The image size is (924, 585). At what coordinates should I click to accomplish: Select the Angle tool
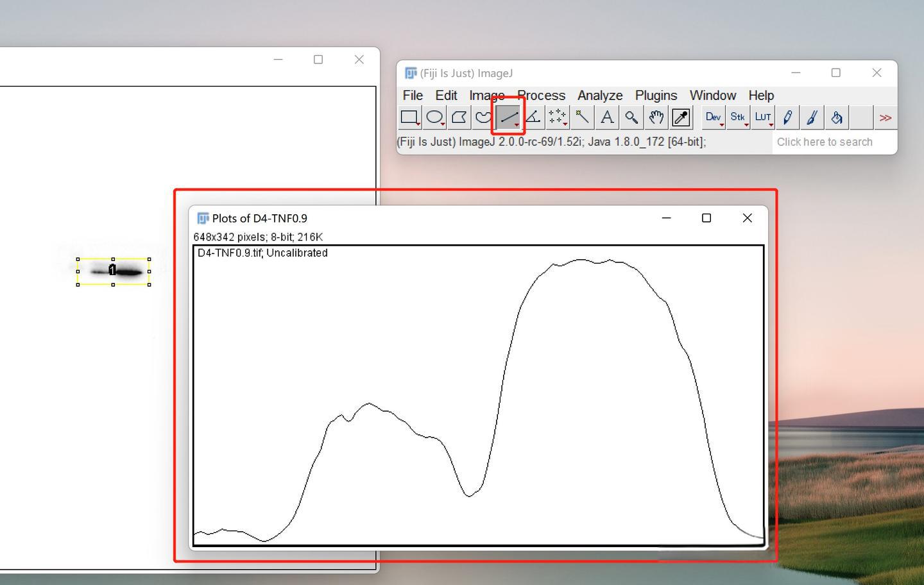click(533, 117)
